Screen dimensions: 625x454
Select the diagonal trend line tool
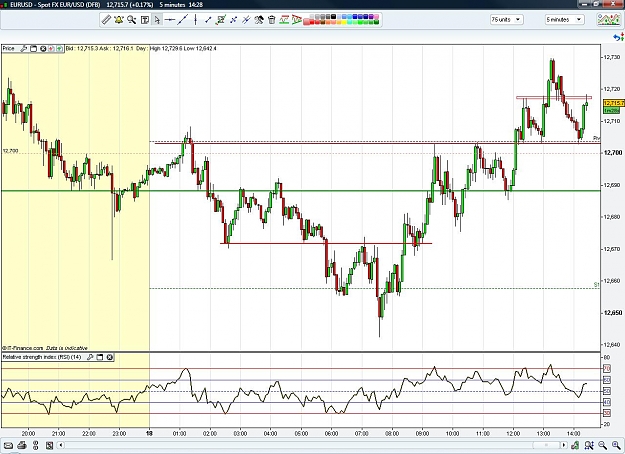pyautogui.click(x=183, y=20)
